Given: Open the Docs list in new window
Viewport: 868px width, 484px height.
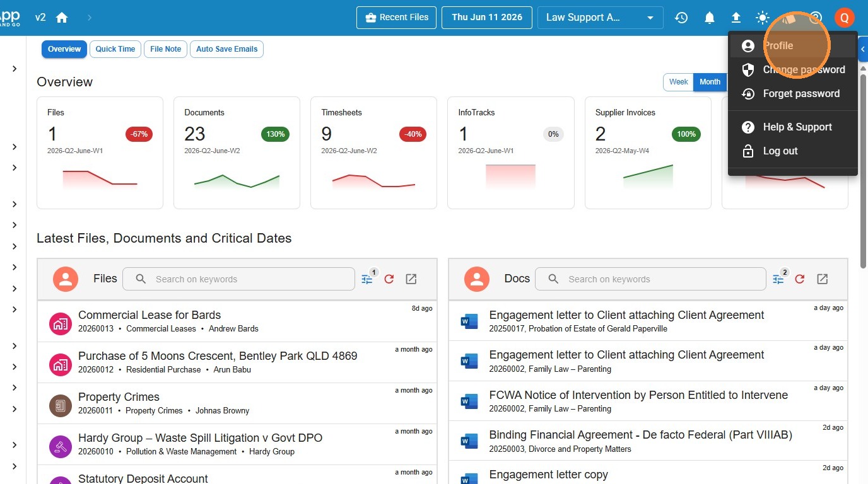Looking at the screenshot, I should pyautogui.click(x=822, y=279).
